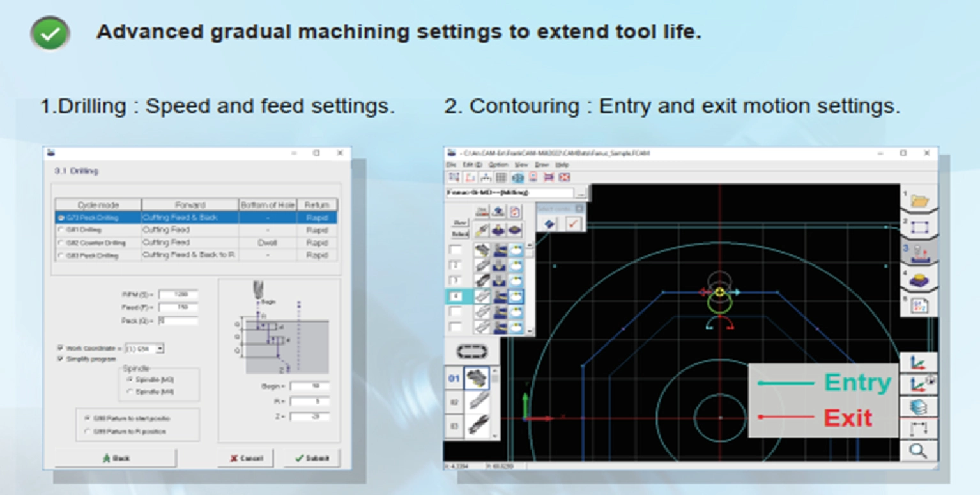The image size is (980, 495).
Task: Click the Z value input field
Action: (x=310, y=416)
